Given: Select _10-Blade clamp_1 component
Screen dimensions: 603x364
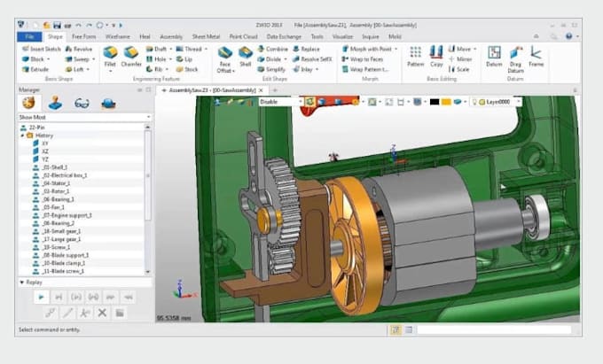Looking at the screenshot, I should (63, 263).
